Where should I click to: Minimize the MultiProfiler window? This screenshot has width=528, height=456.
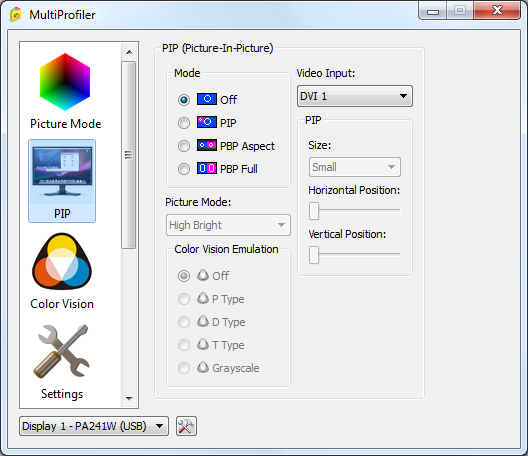coord(433,11)
